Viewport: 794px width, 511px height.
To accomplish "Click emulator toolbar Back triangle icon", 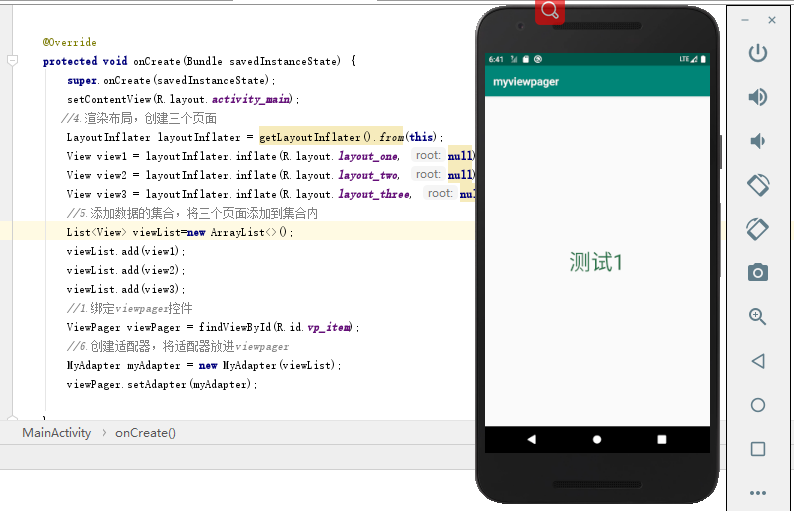I will coord(758,361).
